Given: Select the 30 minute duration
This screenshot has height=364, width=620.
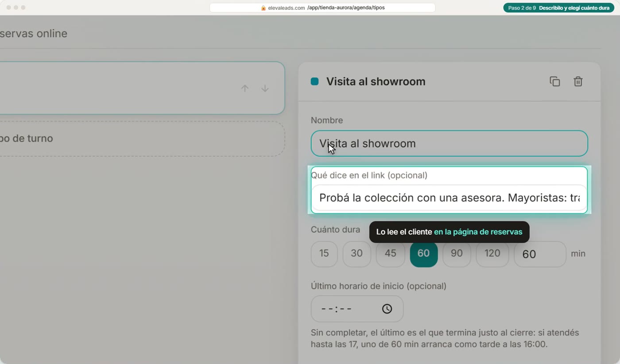Looking at the screenshot, I should point(356,254).
